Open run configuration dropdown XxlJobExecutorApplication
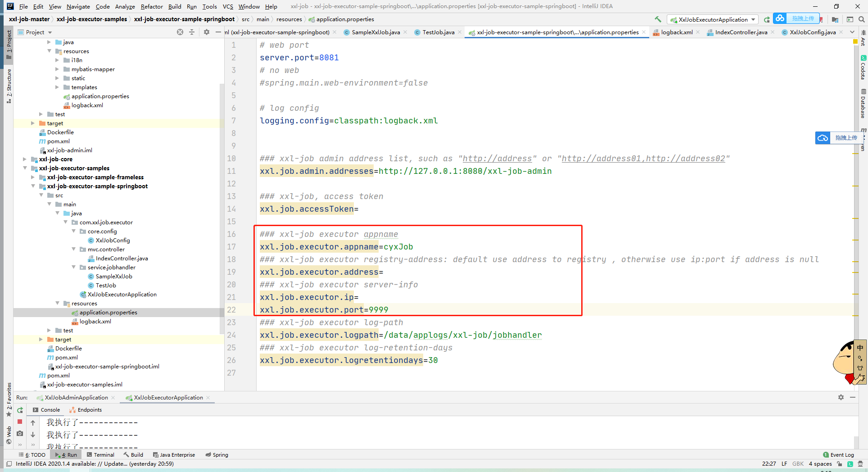 713,19
